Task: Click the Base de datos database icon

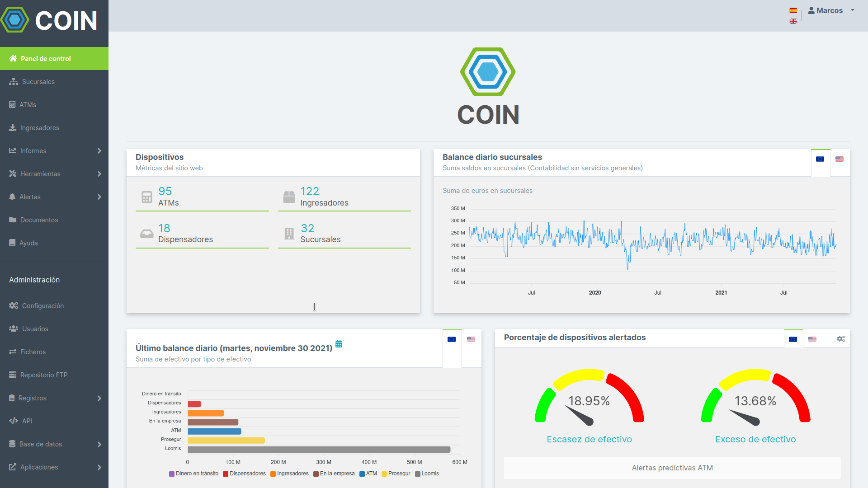Action: 12,444
